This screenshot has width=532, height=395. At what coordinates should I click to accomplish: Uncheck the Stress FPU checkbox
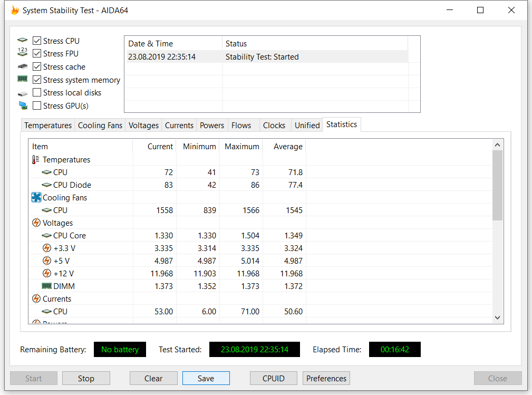pos(37,54)
